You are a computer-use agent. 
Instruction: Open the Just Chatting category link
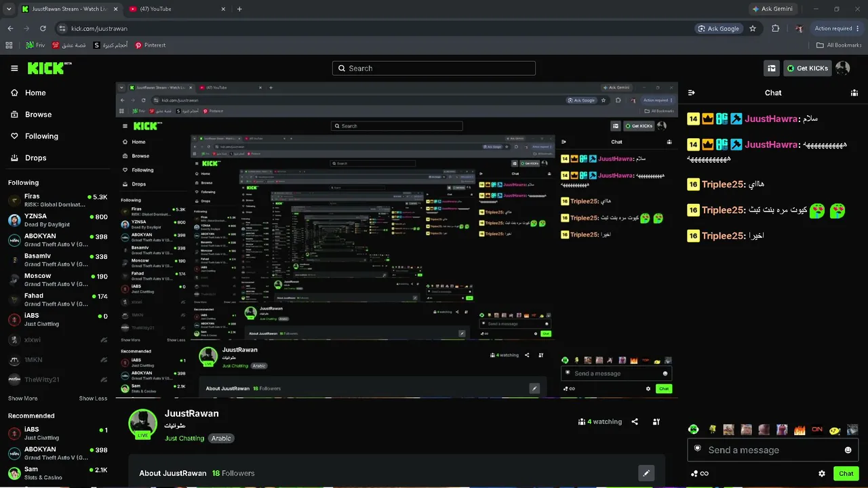click(184, 439)
